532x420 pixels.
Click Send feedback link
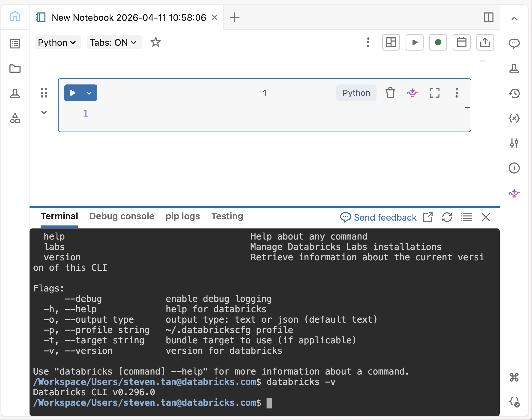[378, 217]
